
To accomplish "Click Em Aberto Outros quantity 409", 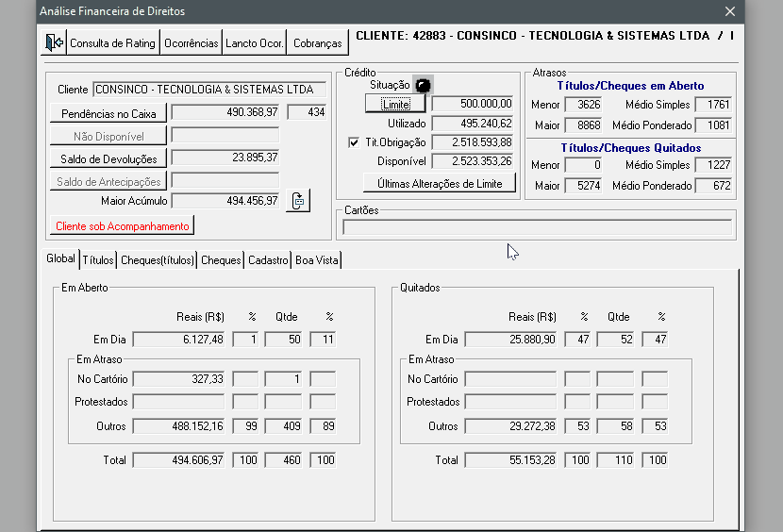I will click(283, 426).
